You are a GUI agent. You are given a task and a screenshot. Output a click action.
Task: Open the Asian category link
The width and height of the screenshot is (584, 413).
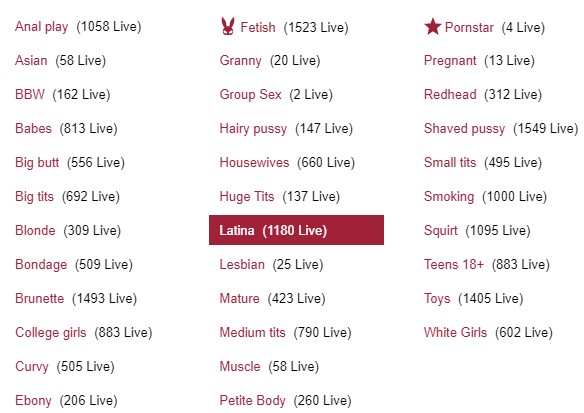[31, 60]
